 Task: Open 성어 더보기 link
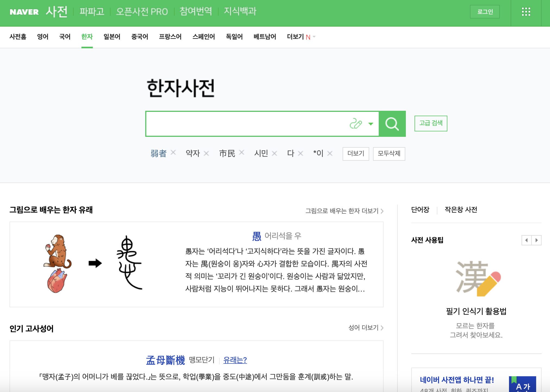click(x=365, y=328)
